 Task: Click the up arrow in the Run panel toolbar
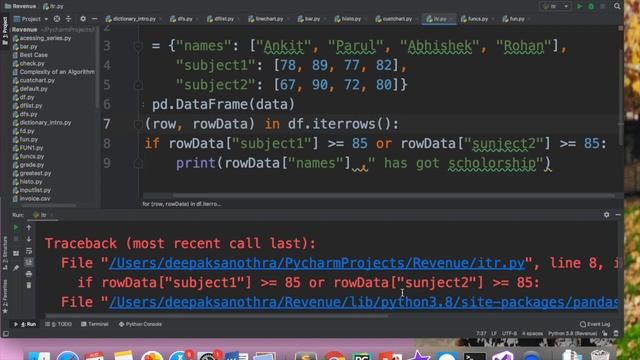click(29, 227)
